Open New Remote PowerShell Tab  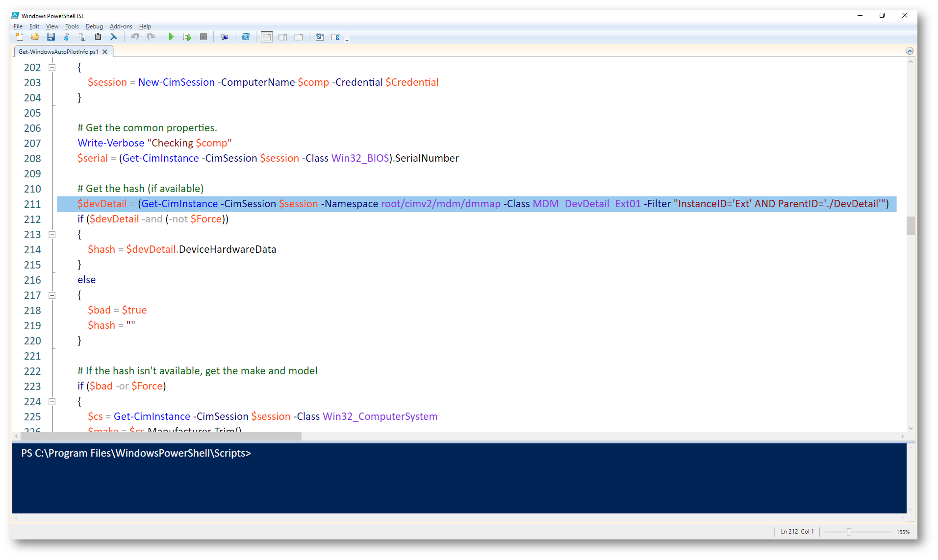(x=224, y=37)
